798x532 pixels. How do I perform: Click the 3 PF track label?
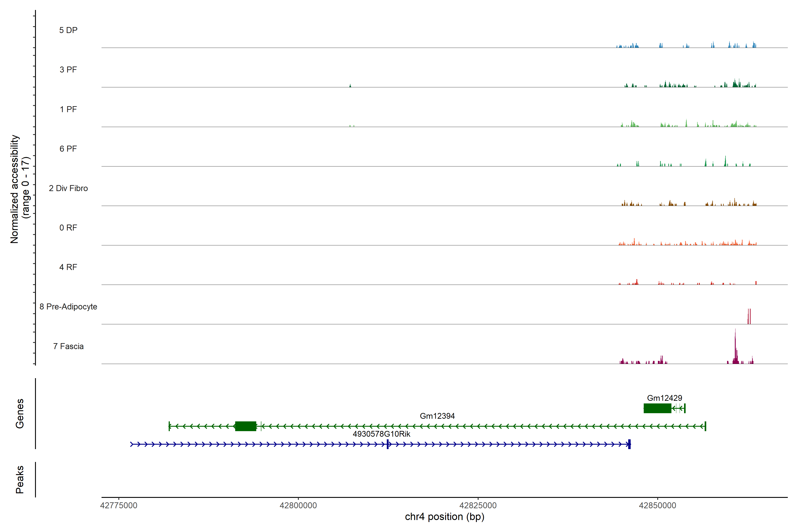coord(68,70)
